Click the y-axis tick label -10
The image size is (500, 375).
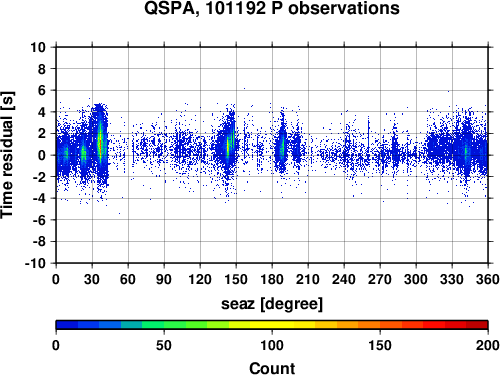click(x=36, y=263)
